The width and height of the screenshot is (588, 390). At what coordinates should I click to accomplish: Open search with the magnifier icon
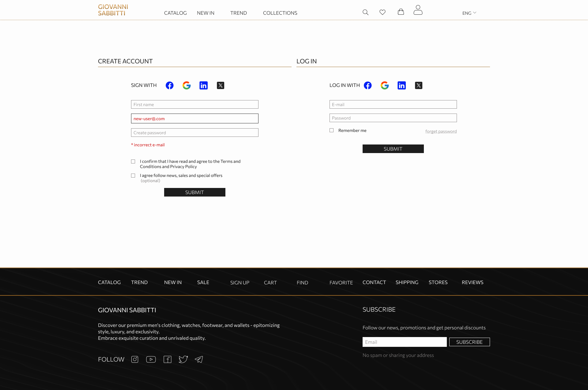[x=365, y=12]
